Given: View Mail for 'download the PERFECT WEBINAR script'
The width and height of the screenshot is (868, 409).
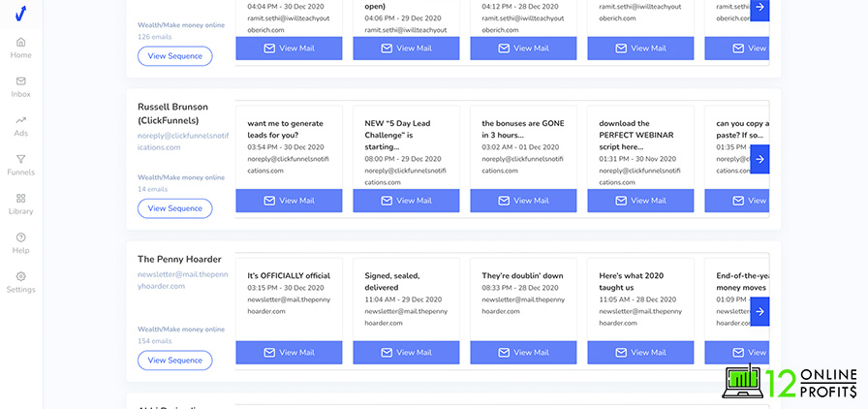Looking at the screenshot, I should pos(640,201).
